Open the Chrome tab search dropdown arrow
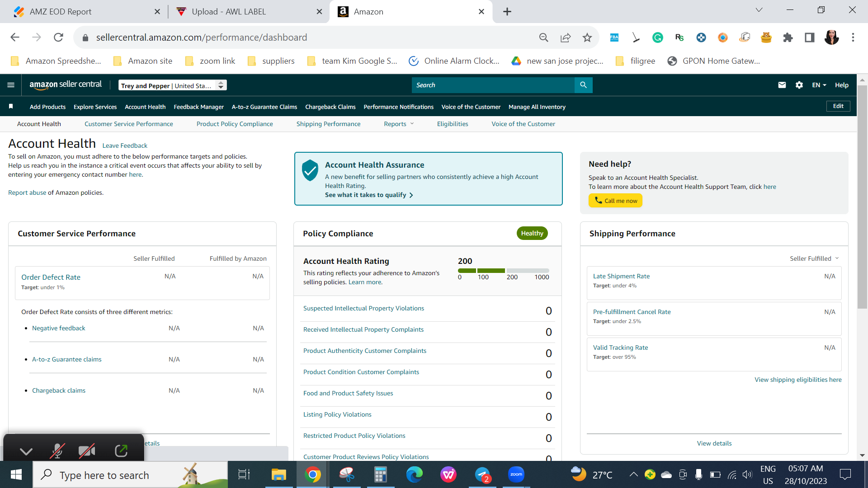 tap(759, 10)
